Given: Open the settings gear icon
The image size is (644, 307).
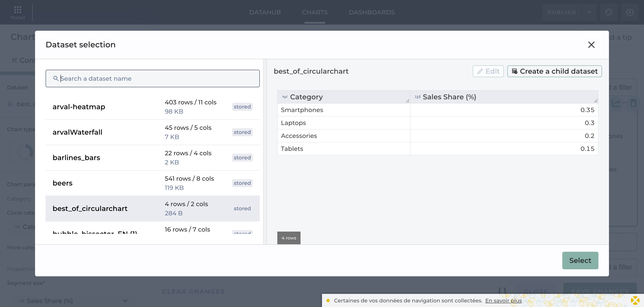Looking at the screenshot, I should [630, 12].
